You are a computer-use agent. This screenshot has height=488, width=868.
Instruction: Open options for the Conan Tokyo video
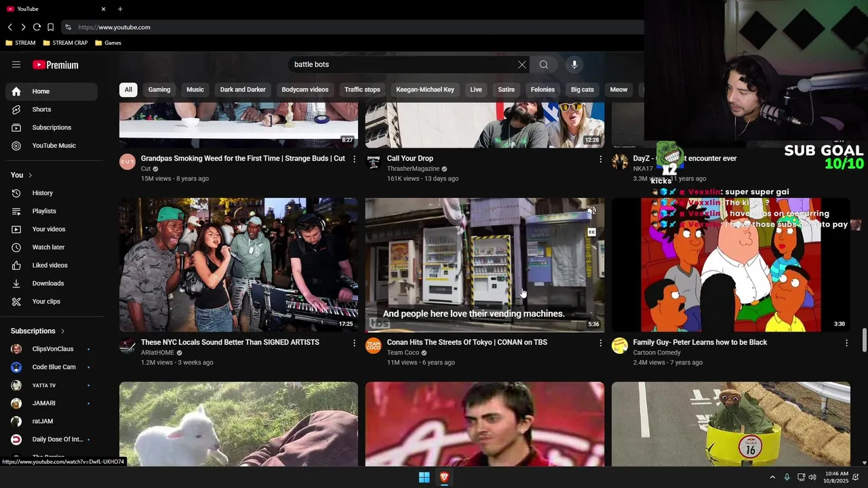click(600, 343)
